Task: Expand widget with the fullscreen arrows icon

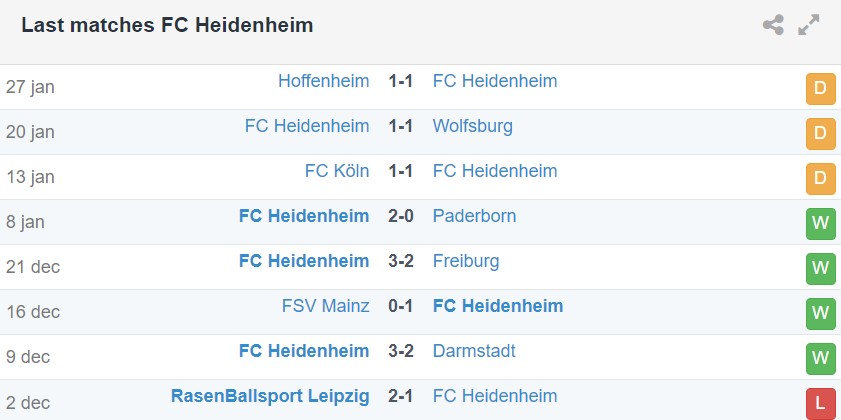Action: click(x=809, y=26)
